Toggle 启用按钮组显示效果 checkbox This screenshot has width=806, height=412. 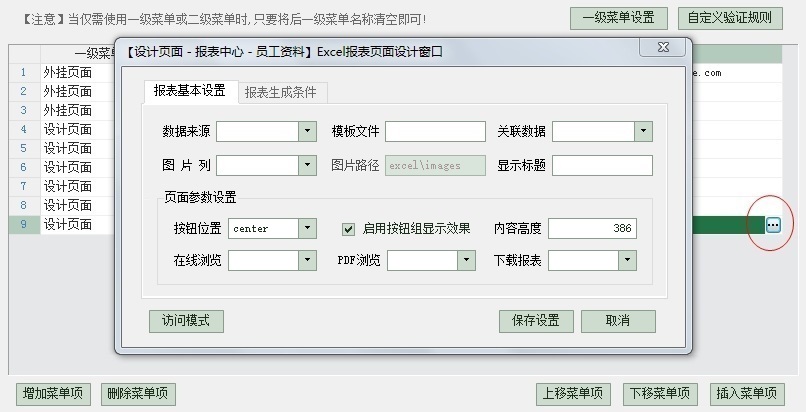348,229
